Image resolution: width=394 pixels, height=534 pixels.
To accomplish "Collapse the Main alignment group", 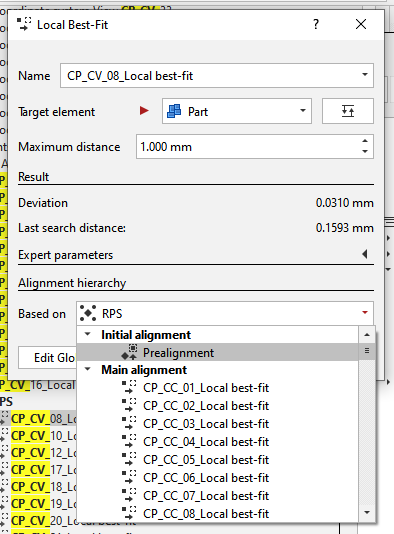I will pos(88,369).
